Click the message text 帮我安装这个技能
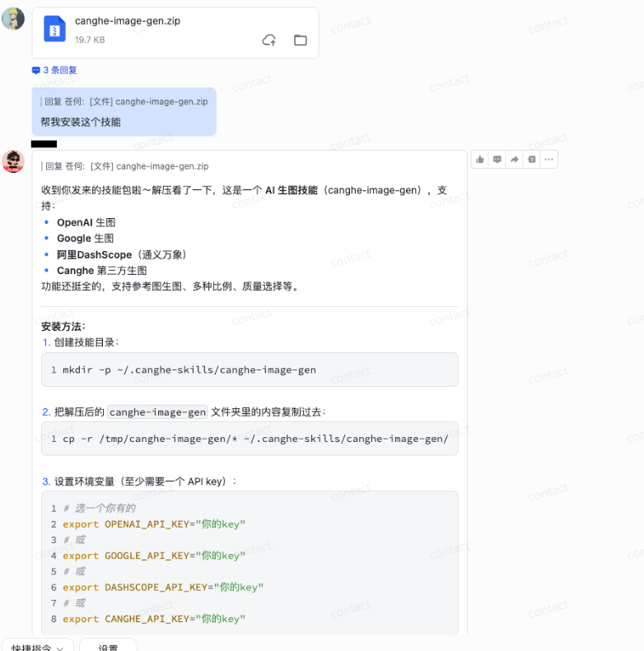This screenshot has height=651, width=644. click(81, 122)
